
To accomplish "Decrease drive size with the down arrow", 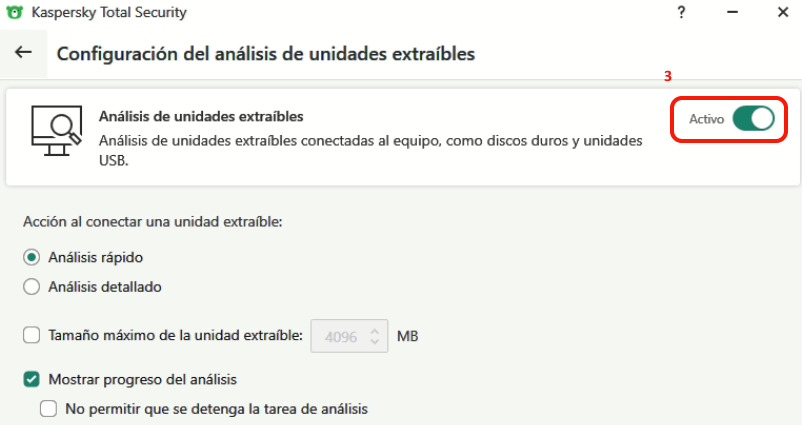I will coord(375,343).
